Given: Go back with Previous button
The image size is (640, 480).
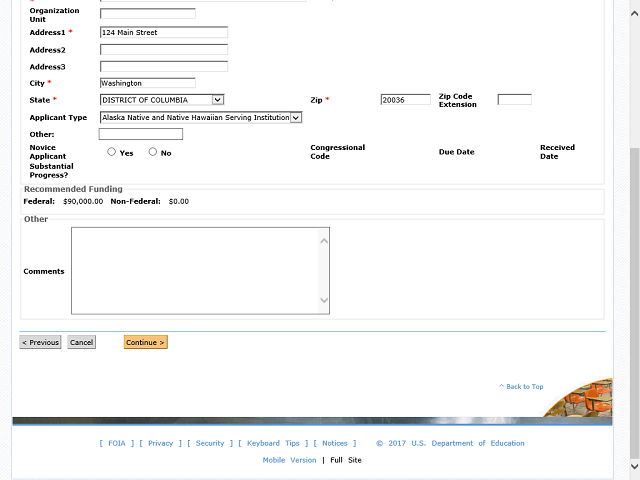Looking at the screenshot, I should pyautogui.click(x=40, y=342).
